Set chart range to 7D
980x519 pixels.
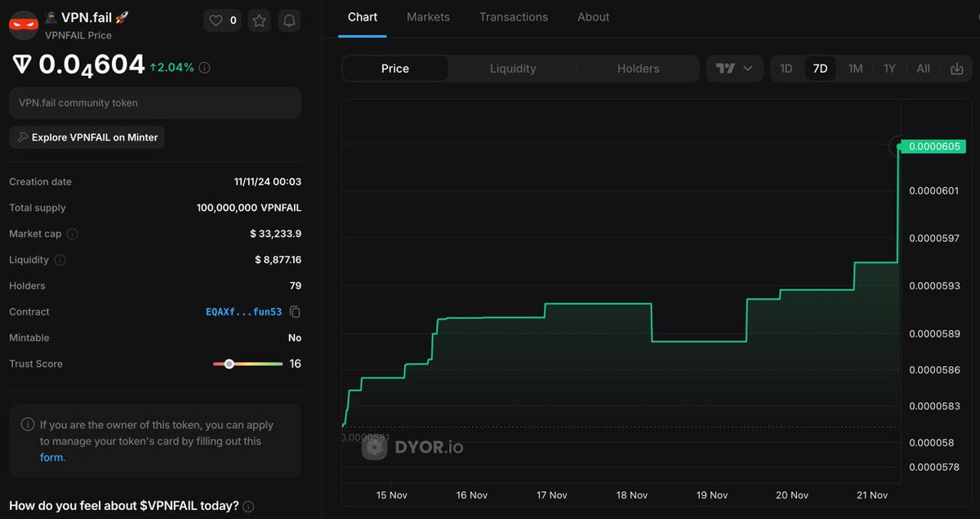point(820,69)
